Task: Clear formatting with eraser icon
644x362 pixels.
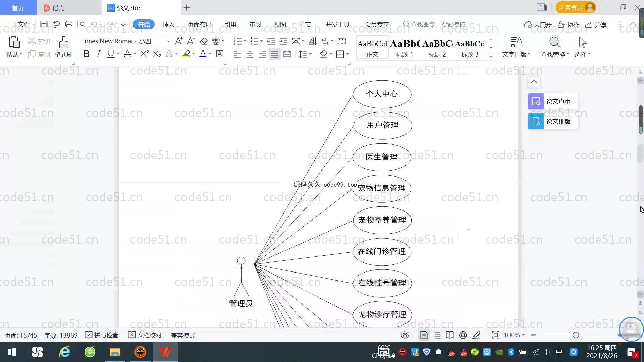Action: coord(204,41)
